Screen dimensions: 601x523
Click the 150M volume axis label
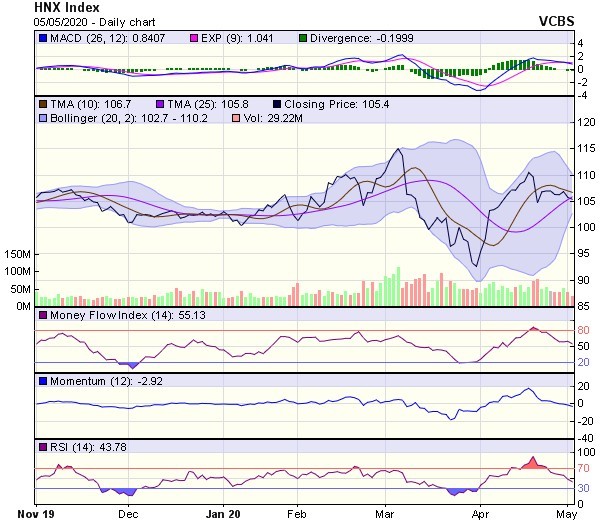point(17,255)
